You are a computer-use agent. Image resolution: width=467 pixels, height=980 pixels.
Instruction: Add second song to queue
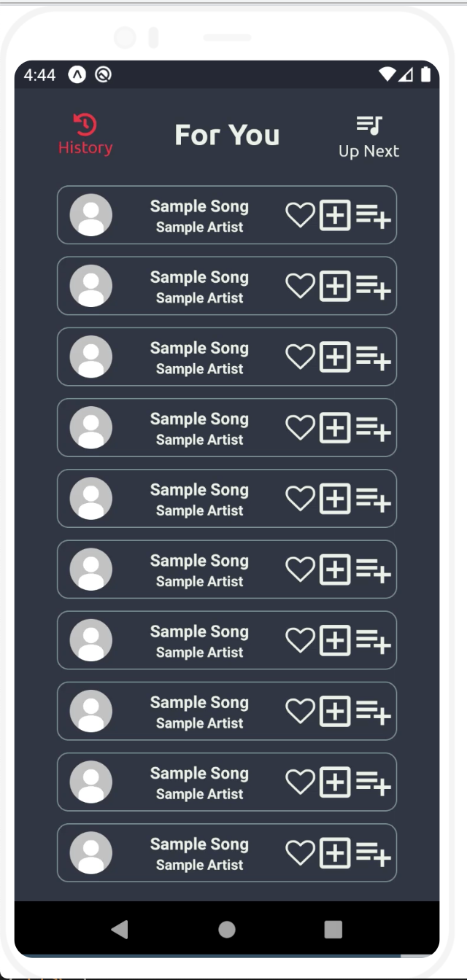coord(374,287)
